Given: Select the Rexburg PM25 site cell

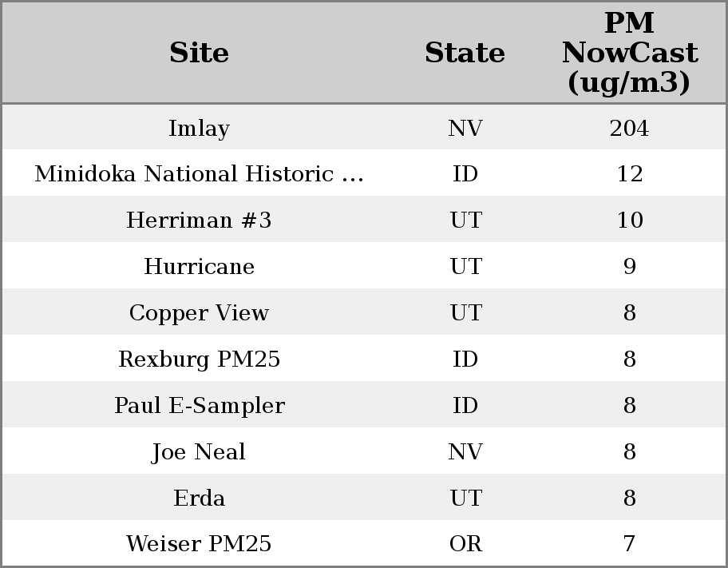Looking at the screenshot, I should point(199,359).
